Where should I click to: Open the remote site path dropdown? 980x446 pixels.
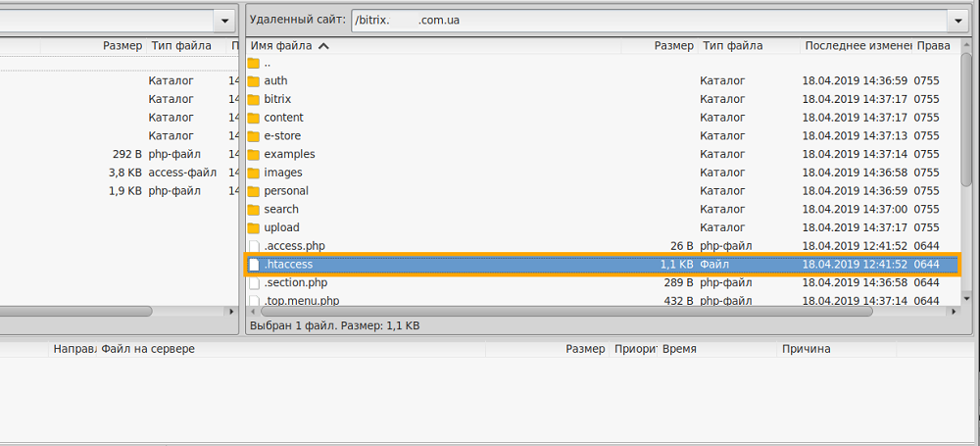[956, 20]
